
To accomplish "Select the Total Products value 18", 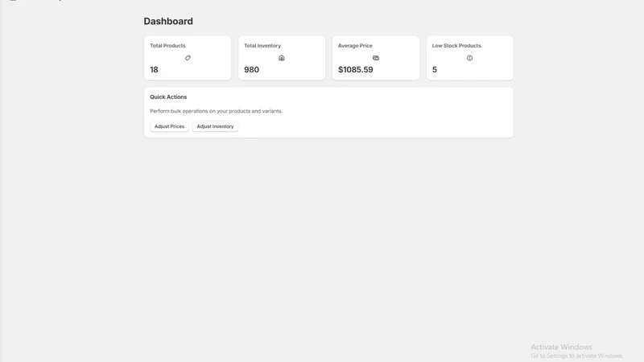I will pyautogui.click(x=154, y=70).
